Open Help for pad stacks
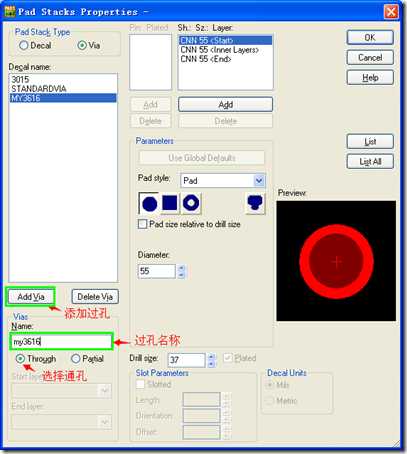The image size is (407, 454). pyautogui.click(x=370, y=78)
